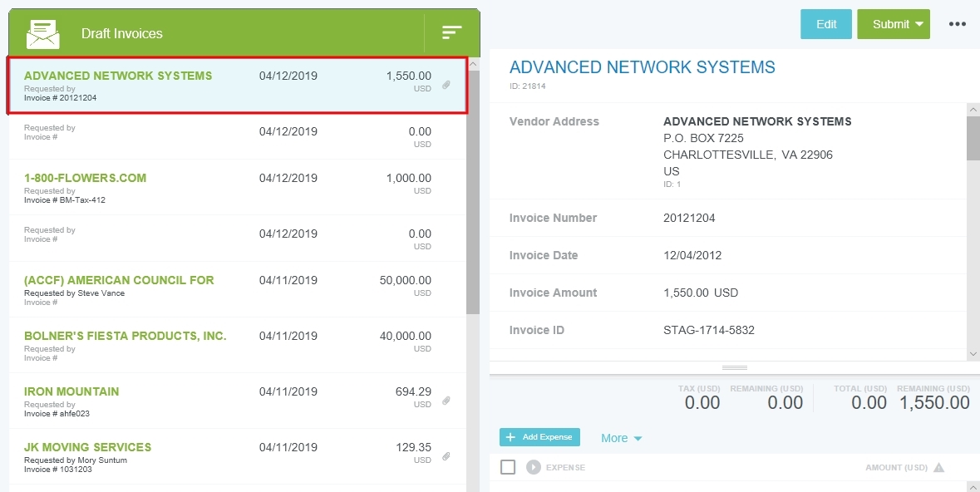The image size is (980, 492).
Task: Expand the Submit dropdown arrow
Action: pos(919,24)
